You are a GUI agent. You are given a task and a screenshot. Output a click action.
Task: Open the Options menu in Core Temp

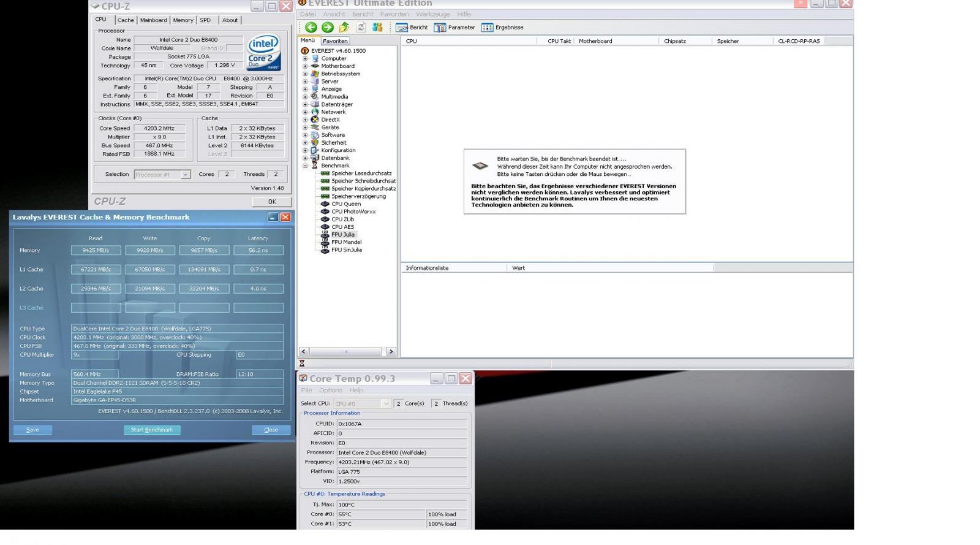pyautogui.click(x=330, y=391)
